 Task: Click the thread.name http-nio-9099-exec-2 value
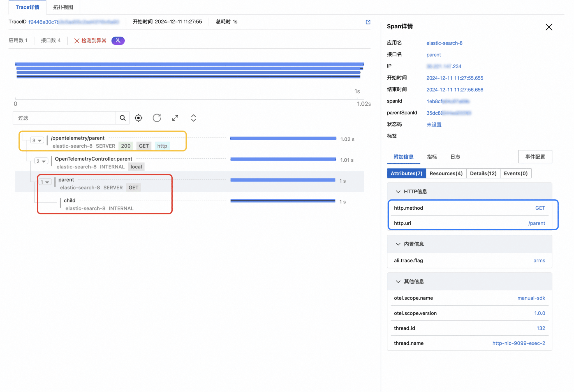[x=519, y=343]
